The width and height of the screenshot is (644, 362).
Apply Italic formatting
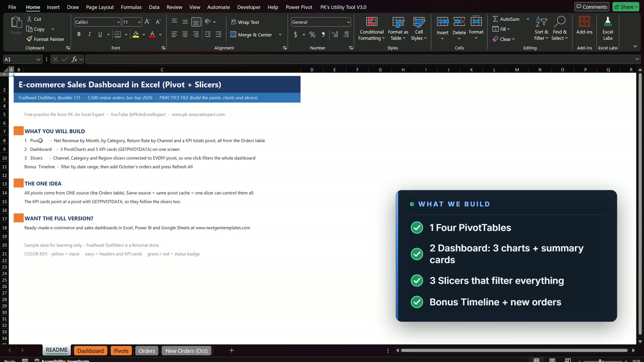click(89, 34)
